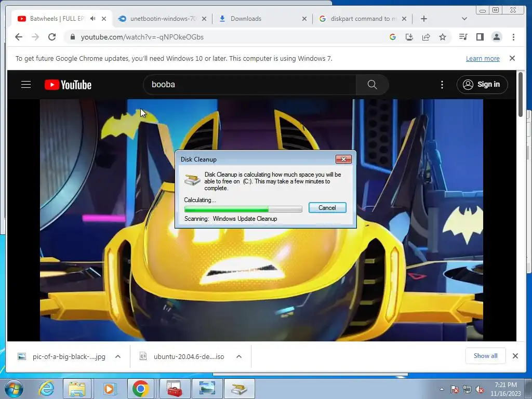Launch Internet Explorer from taskbar
532x399 pixels.
pyautogui.click(x=46, y=389)
